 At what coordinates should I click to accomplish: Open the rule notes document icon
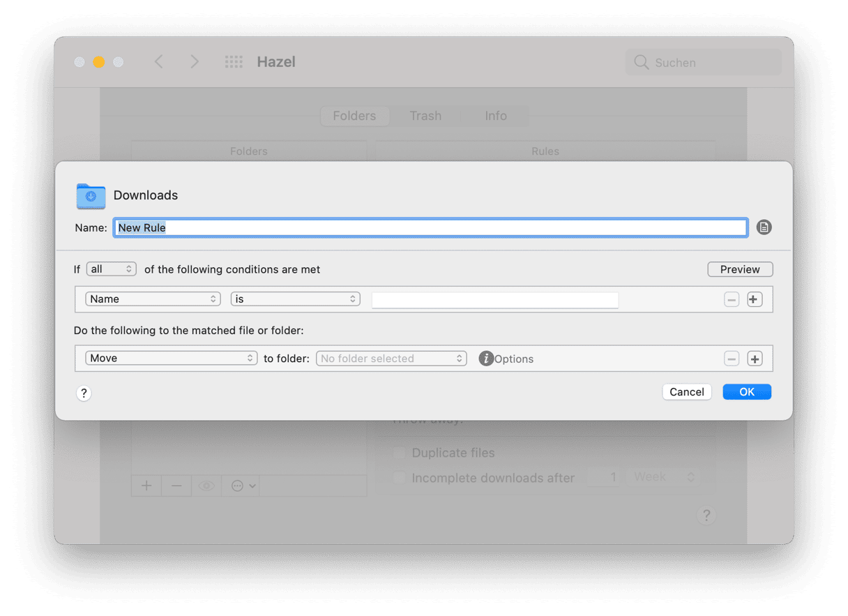pos(764,227)
